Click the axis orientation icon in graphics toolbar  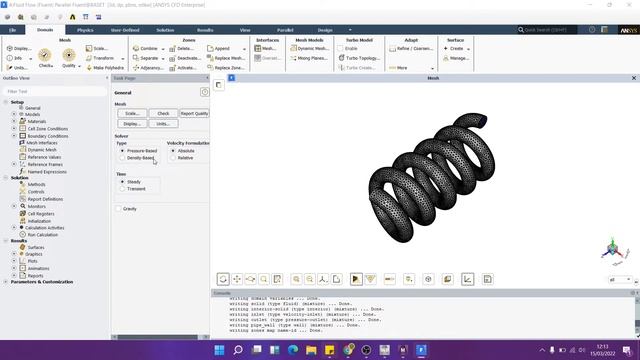[x=323, y=279]
